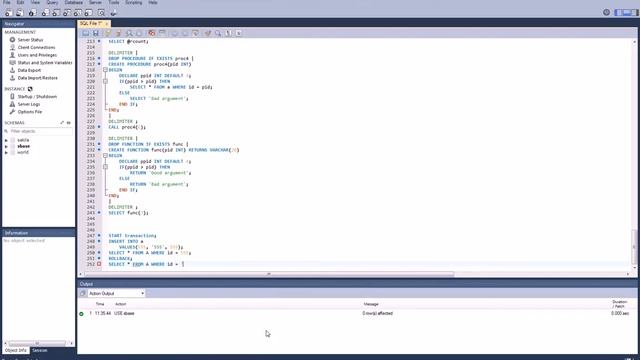Viewport: 640px width, 360px height.
Task: Execute the statement under the cursor icon
Action: pos(118,33)
